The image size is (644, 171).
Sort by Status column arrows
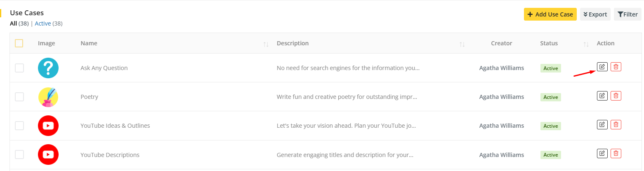pos(586,44)
